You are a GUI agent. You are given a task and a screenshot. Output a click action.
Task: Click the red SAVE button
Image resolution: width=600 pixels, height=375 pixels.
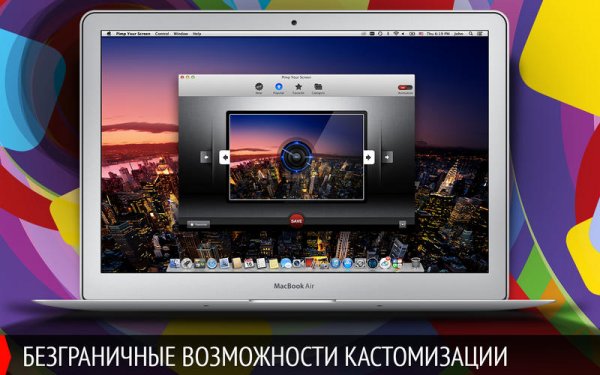[296, 221]
